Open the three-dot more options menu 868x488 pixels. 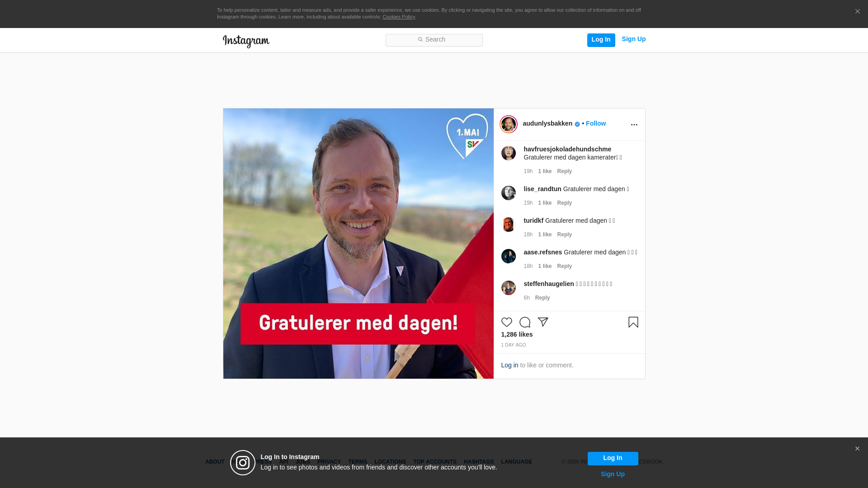(634, 125)
